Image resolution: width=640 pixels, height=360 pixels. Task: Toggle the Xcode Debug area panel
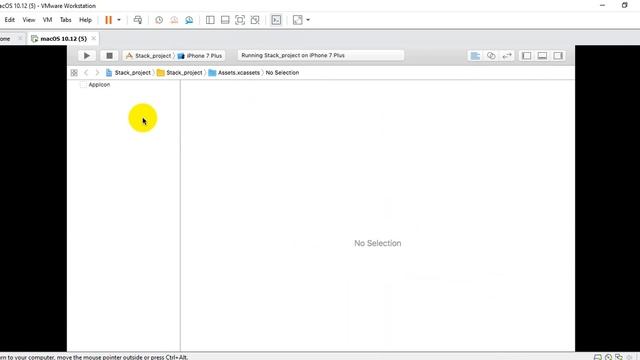pyautogui.click(x=542, y=56)
